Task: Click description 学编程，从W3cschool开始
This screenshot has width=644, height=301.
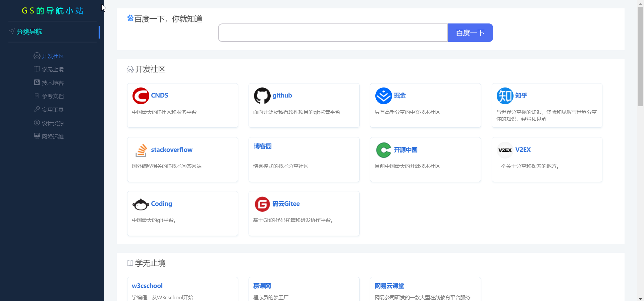Action: tap(163, 297)
